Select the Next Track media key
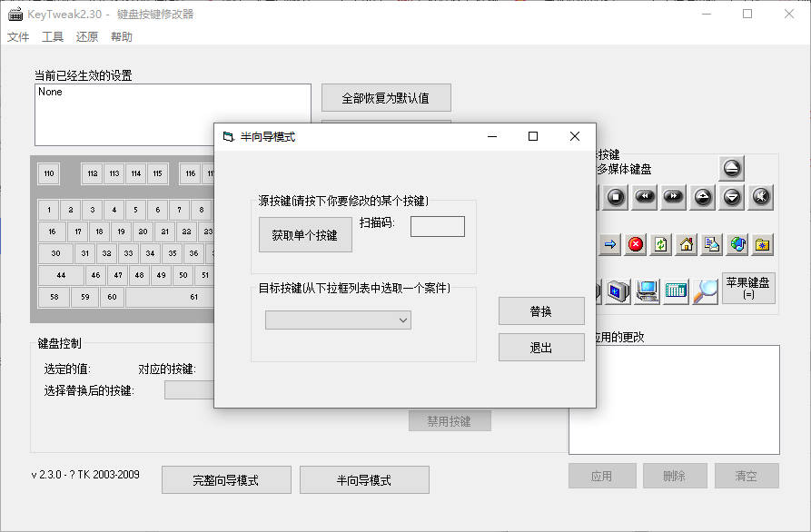The width and height of the screenshot is (811, 532). [674, 197]
